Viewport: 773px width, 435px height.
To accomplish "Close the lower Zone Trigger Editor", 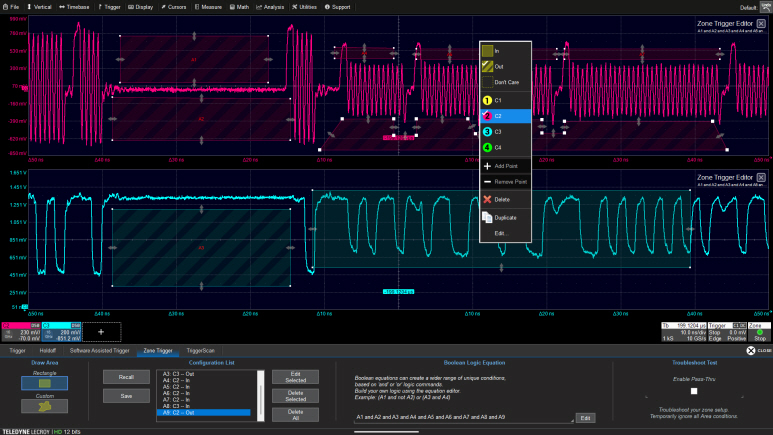I will tap(761, 178).
